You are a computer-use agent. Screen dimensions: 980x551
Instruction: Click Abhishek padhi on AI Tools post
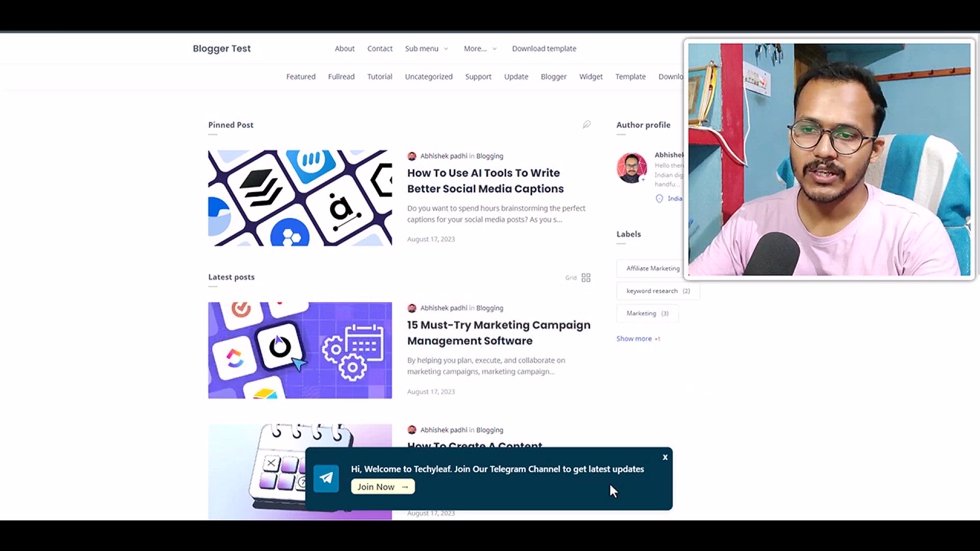pyautogui.click(x=444, y=156)
